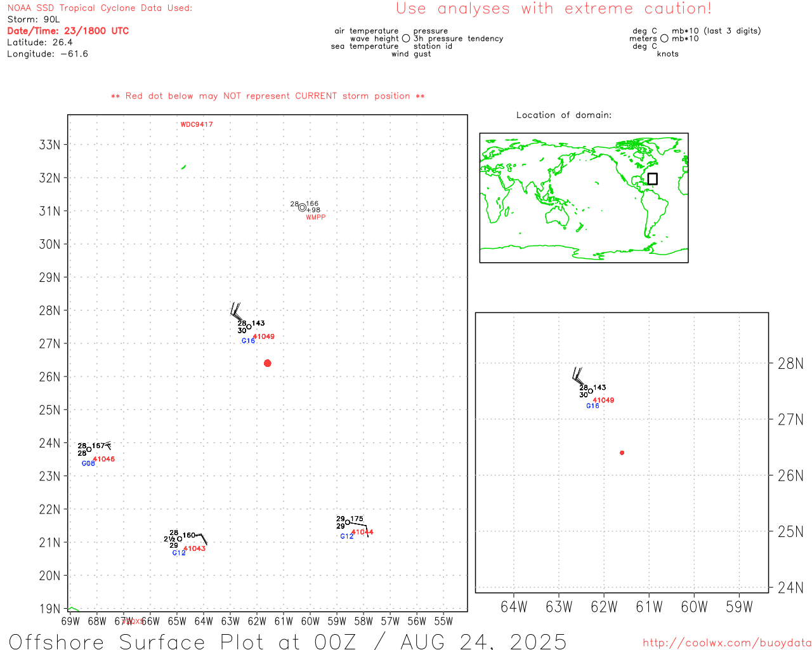
Task: Click 'Use analyses with extreme caution!' warning
Action: point(554,9)
